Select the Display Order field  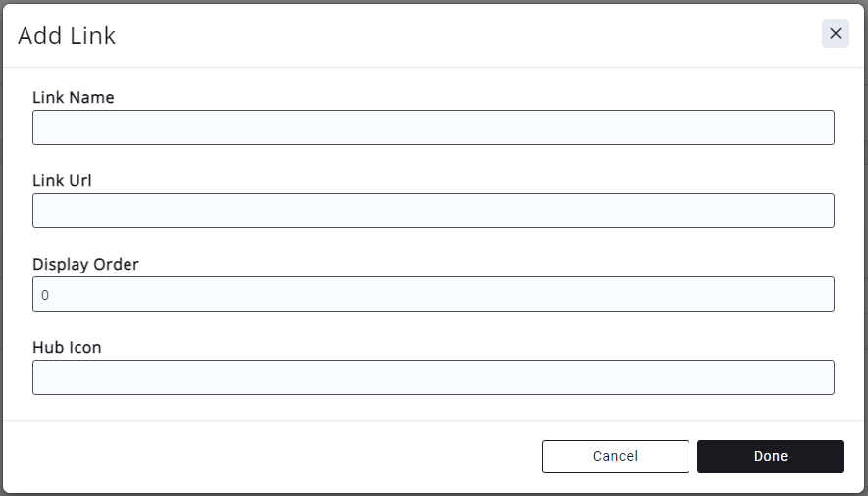click(x=433, y=294)
